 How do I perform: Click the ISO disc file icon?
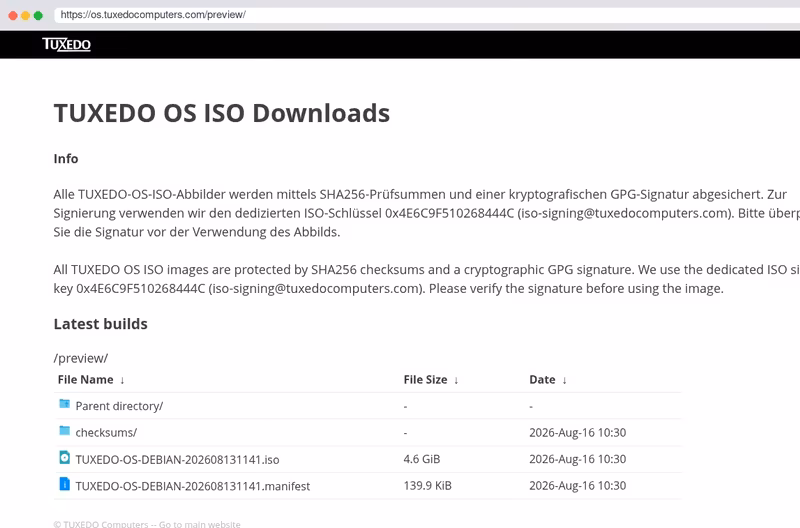(x=64, y=457)
